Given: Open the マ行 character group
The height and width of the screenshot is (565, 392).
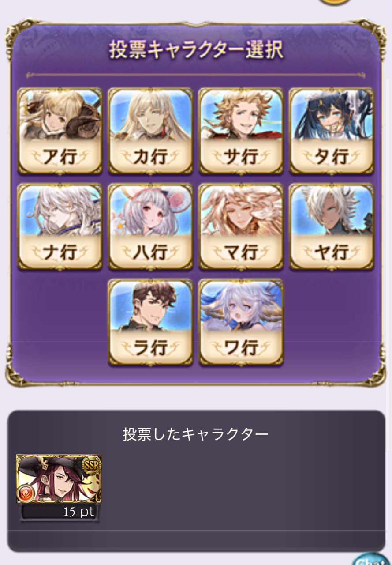Looking at the screenshot, I should click(241, 226).
